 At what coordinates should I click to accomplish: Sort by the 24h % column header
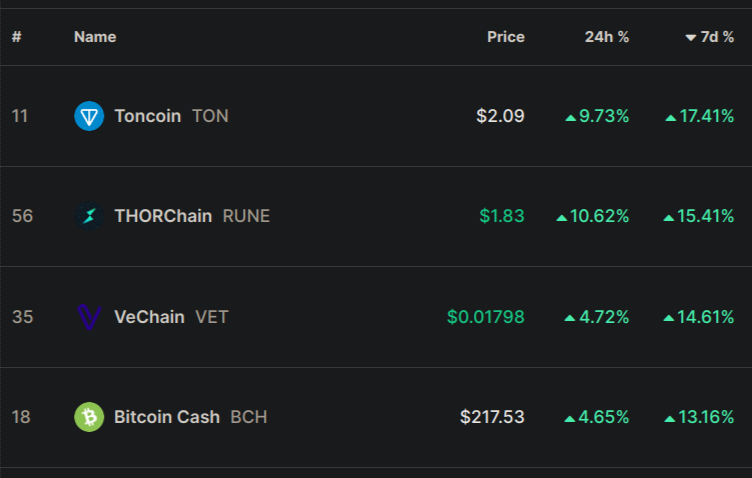tap(607, 37)
